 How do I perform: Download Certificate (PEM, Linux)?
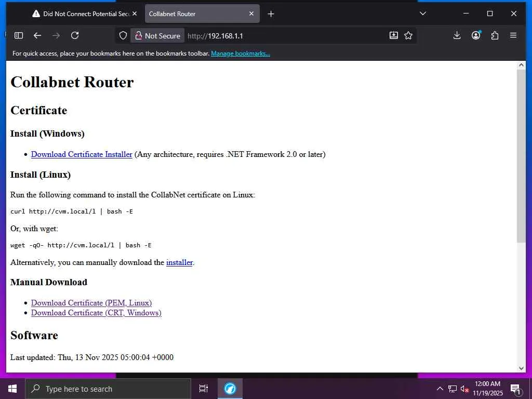[x=91, y=303]
